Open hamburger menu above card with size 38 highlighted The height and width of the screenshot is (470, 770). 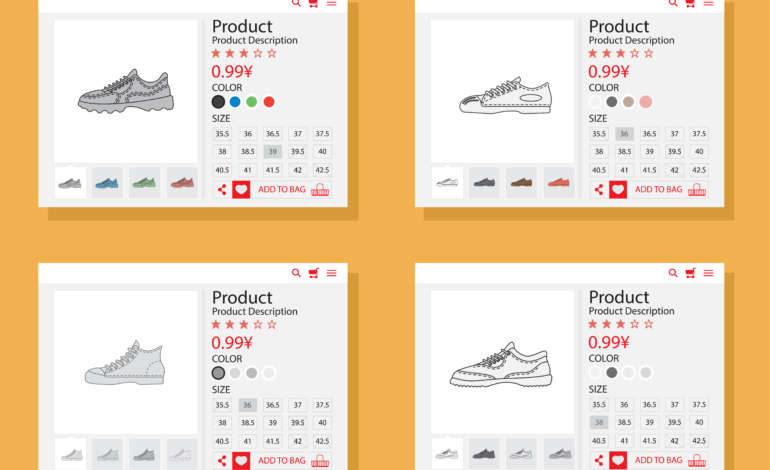click(708, 273)
